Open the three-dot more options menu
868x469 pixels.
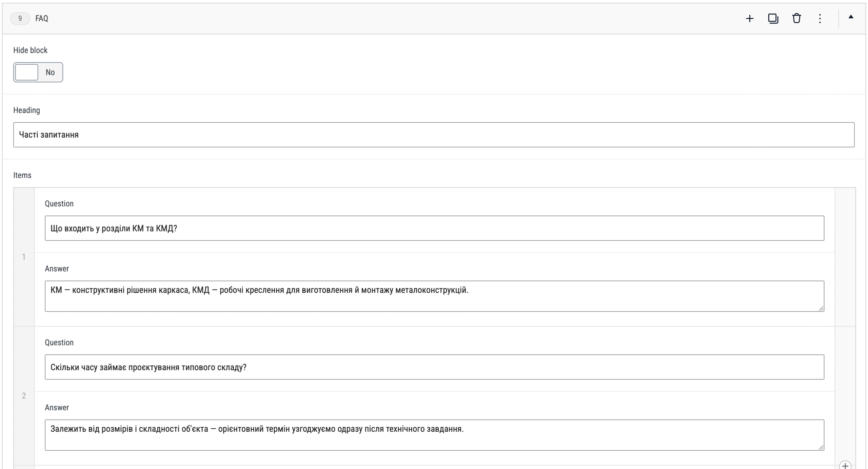point(820,18)
